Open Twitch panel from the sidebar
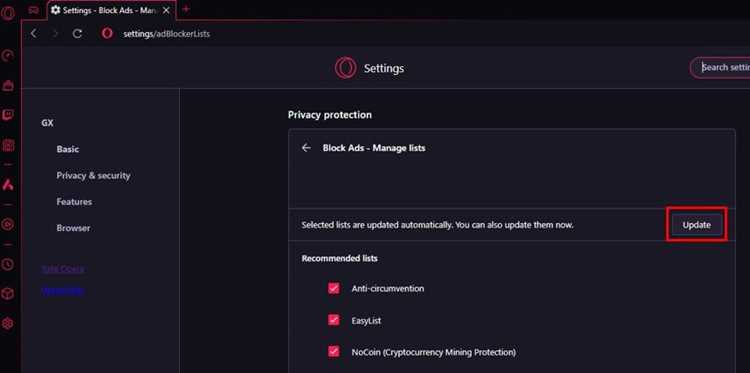The width and height of the screenshot is (750, 373). (8, 115)
